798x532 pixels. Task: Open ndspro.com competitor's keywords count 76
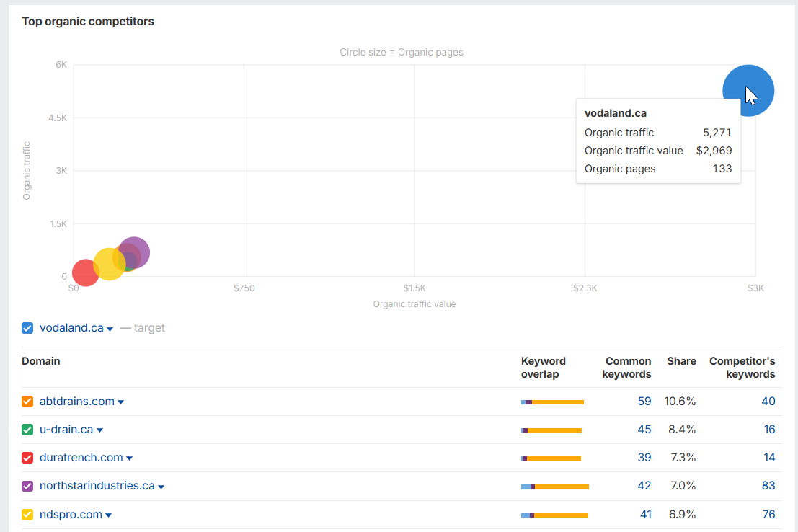click(x=768, y=515)
